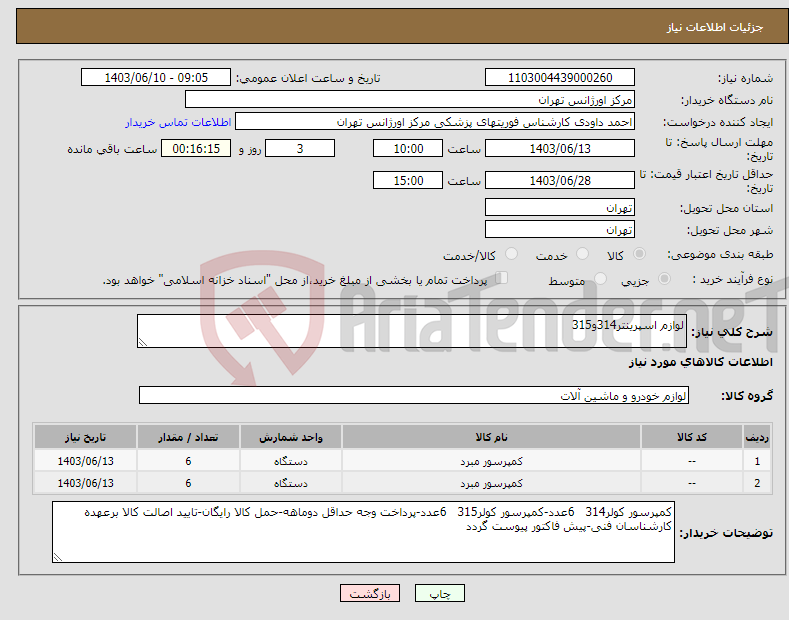Screen dimensions: 789x620
Task: Click the واحد شمارش column header
Action: (x=291, y=437)
